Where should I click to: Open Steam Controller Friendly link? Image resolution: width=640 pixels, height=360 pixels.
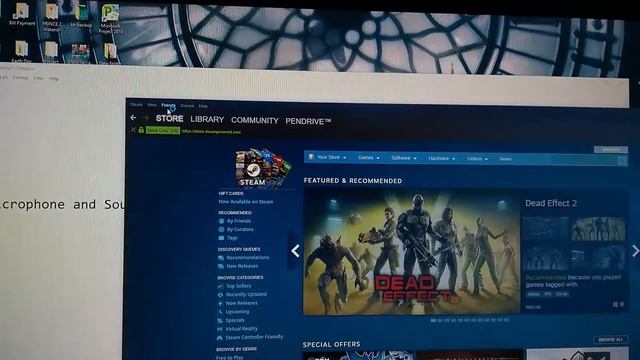click(254, 337)
